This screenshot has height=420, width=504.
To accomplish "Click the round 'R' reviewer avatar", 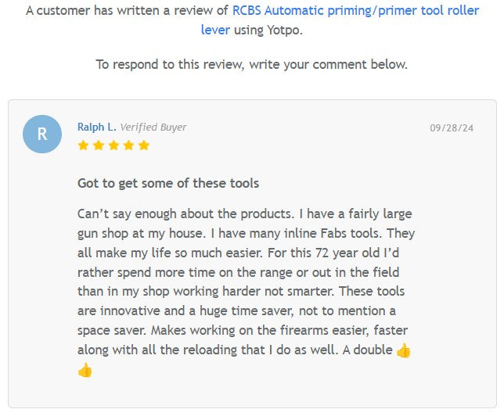I will 42,134.
